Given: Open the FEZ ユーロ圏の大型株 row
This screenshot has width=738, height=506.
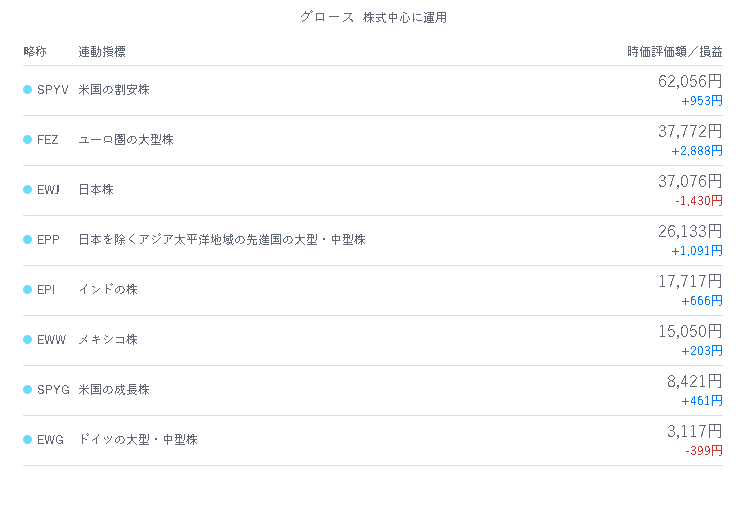Looking at the screenshot, I should [373, 140].
